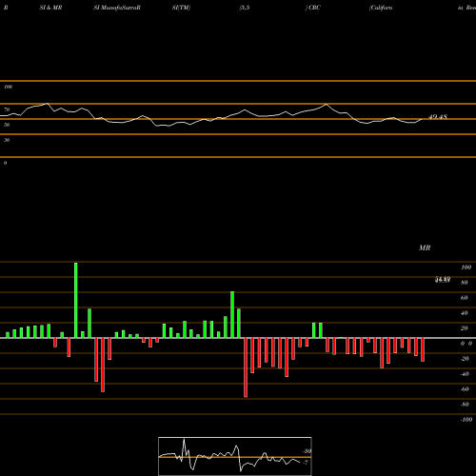This screenshot has height=476, width=476.
Task: Click the '(Californ' company name text
Action: (381, 8)
